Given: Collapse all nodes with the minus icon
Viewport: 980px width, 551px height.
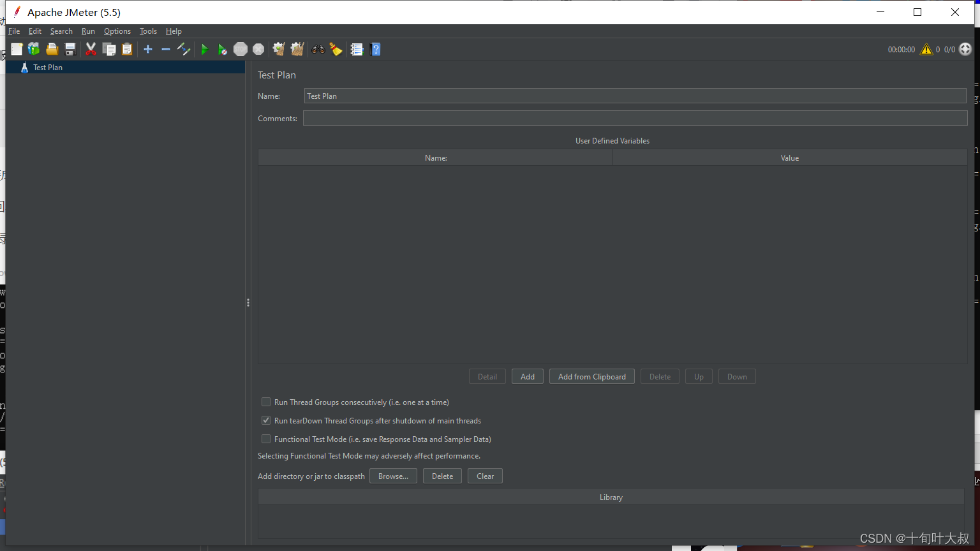Looking at the screenshot, I should coord(166,49).
